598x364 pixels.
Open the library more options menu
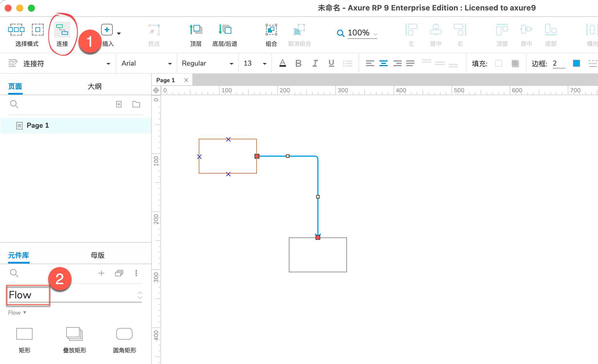pos(136,273)
